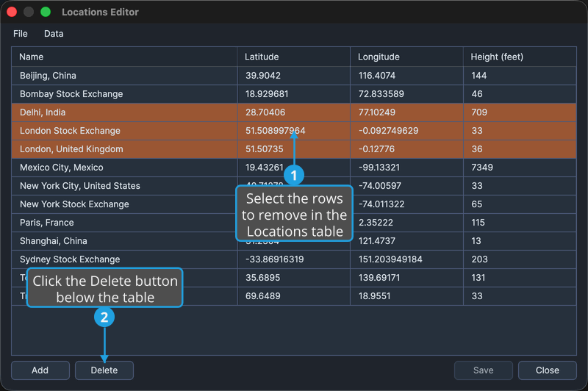Click latitude cell 51.508997964
This screenshot has width=588, height=391.
(x=293, y=131)
